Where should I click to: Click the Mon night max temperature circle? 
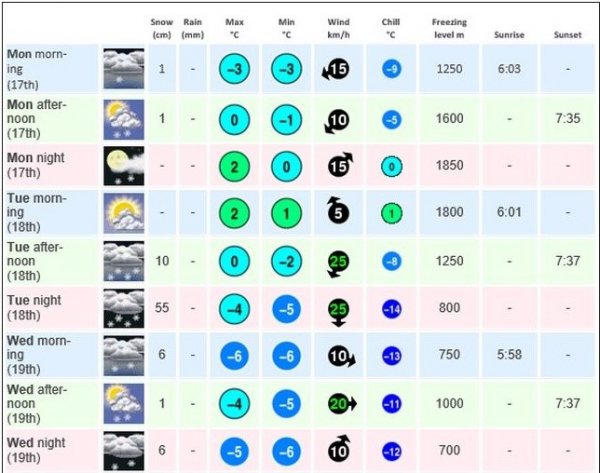point(233,166)
